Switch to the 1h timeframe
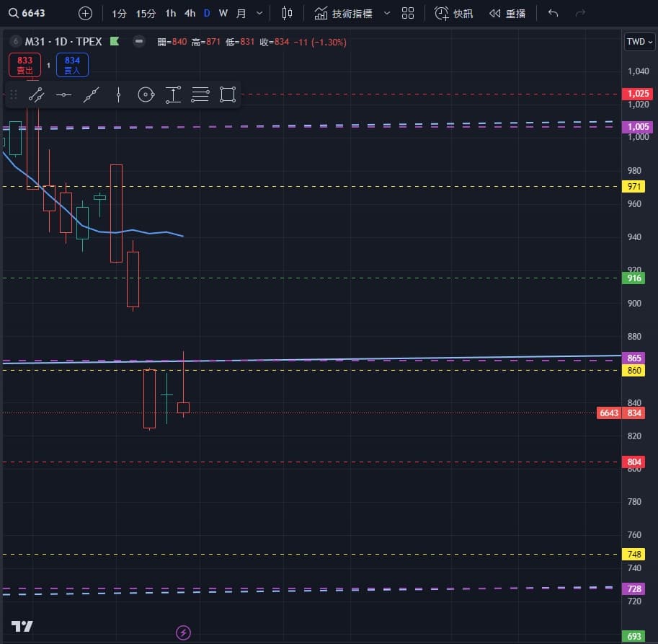Screen dimensions: 658x644 point(170,13)
